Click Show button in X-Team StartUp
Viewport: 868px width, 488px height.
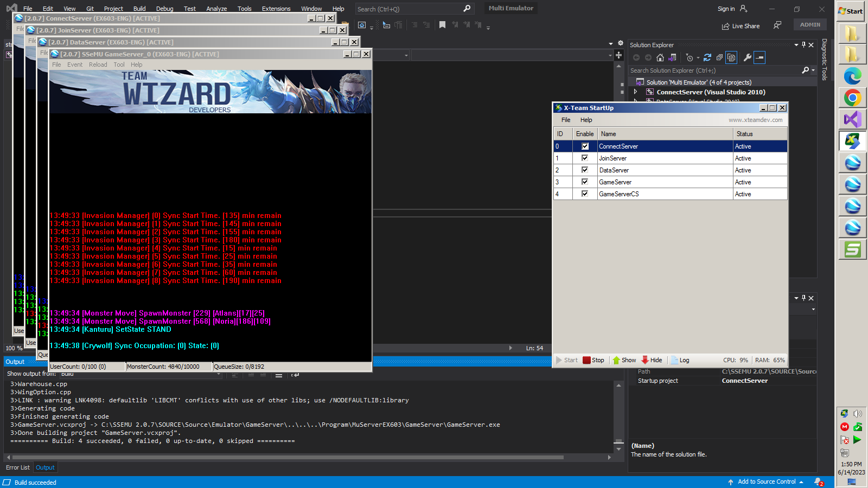click(624, 360)
